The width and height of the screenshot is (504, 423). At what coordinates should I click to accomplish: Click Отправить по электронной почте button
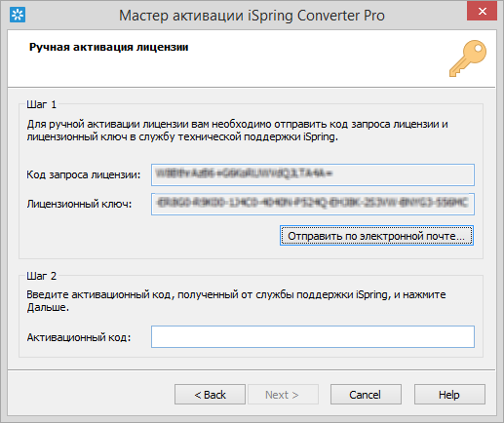pyautogui.click(x=376, y=236)
